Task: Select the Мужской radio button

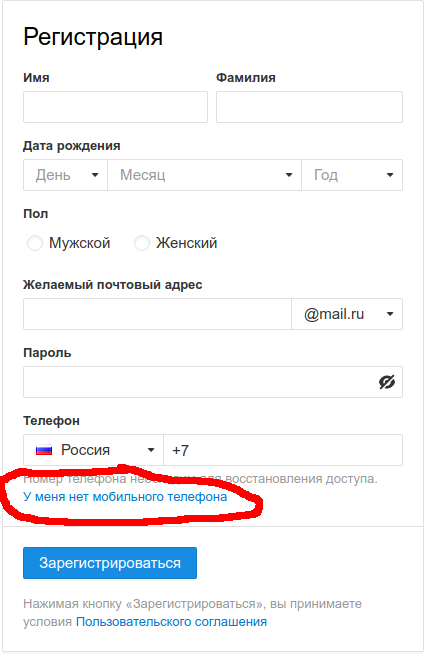Action: click(x=35, y=243)
